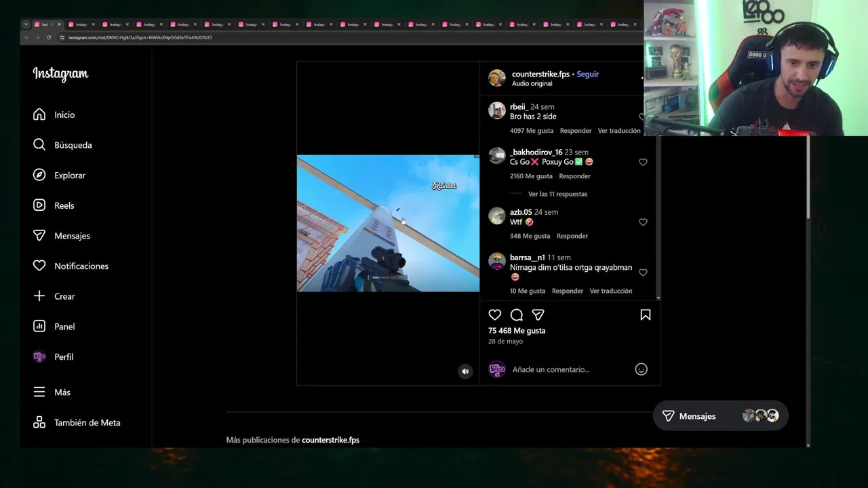Reply to _bakhodirov_16 comment
Screen dimensions: 868x488
click(575, 176)
